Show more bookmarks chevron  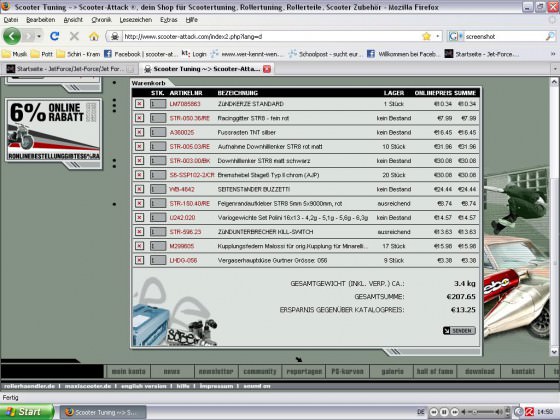point(552,54)
